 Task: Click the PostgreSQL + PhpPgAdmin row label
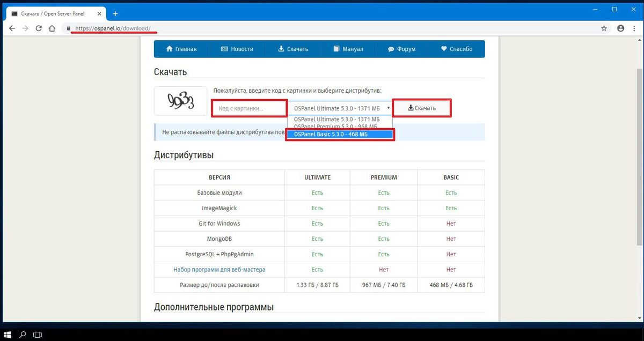pos(219,254)
